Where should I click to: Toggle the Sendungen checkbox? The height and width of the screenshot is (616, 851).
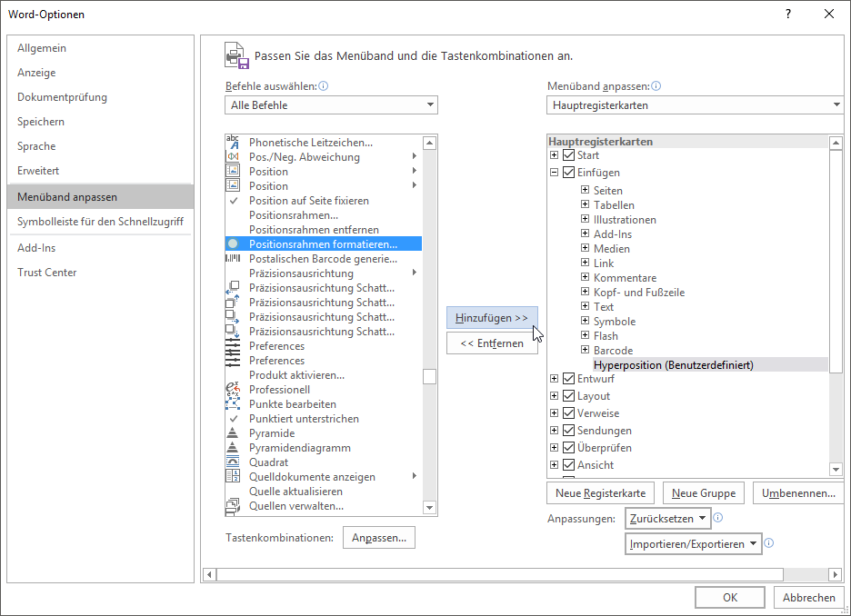click(569, 431)
